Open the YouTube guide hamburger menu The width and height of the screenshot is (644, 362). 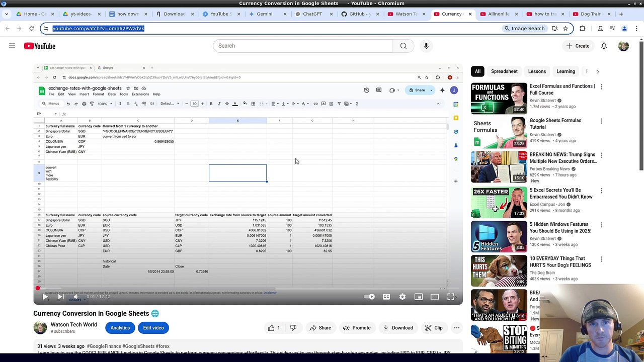(12, 46)
